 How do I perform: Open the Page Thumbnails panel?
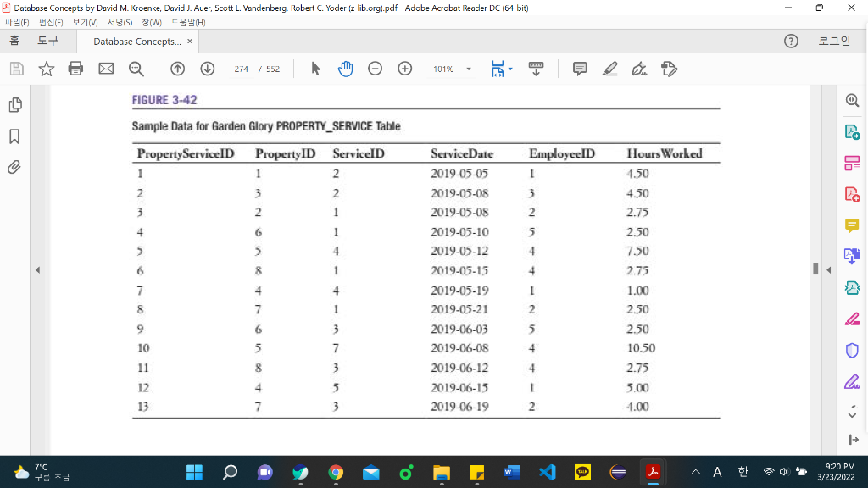pyautogui.click(x=15, y=105)
